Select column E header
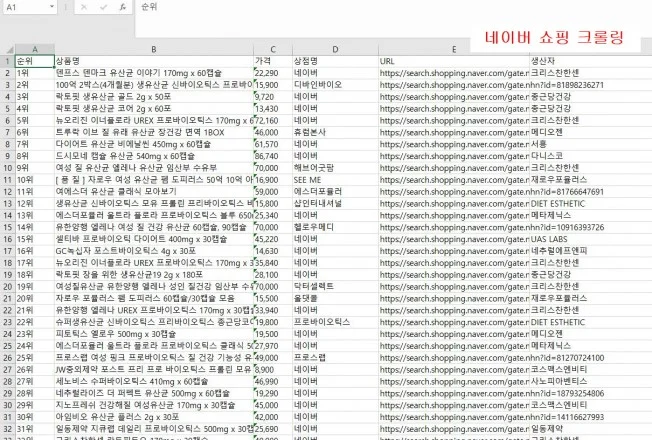652x440 pixels. point(454,49)
